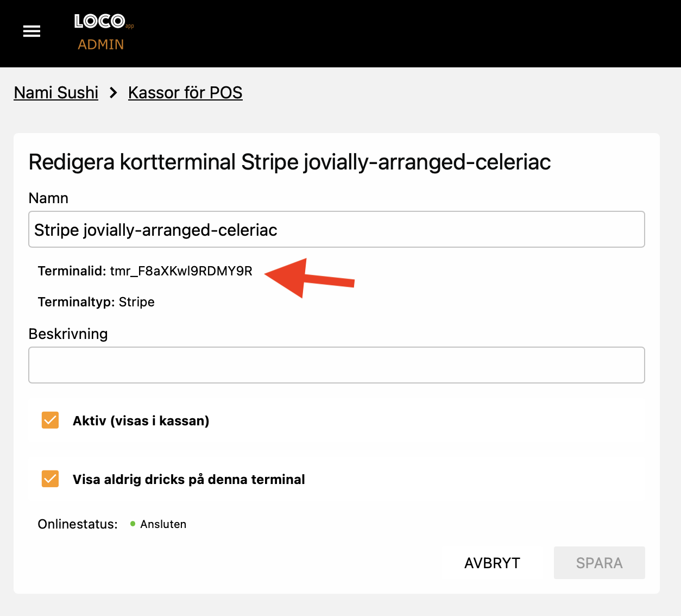Uncheck "Visa aldrig dricks på denna terminal" checkbox

point(51,479)
